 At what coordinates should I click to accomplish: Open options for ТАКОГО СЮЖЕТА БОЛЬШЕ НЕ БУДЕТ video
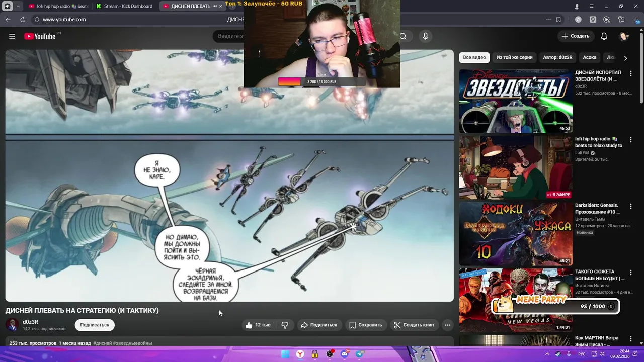coord(631,273)
